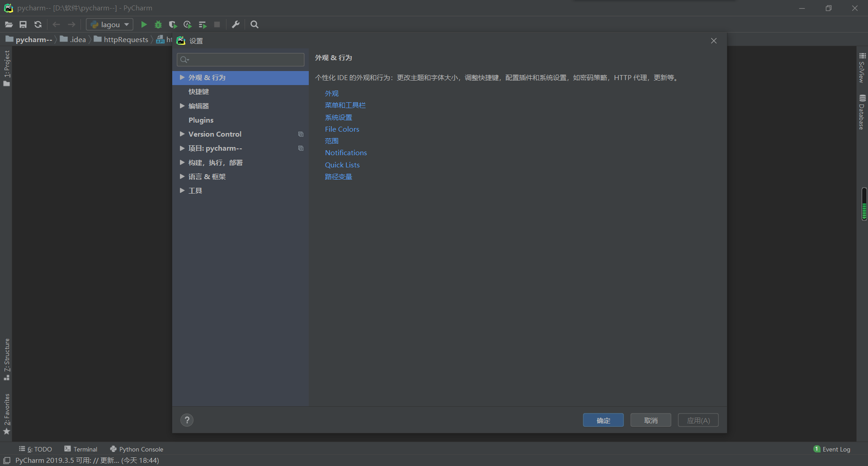Click the profile run icon

[x=188, y=24]
